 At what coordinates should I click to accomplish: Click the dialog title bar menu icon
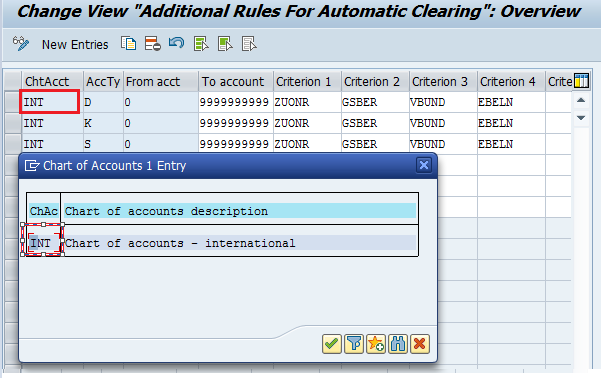(32, 166)
